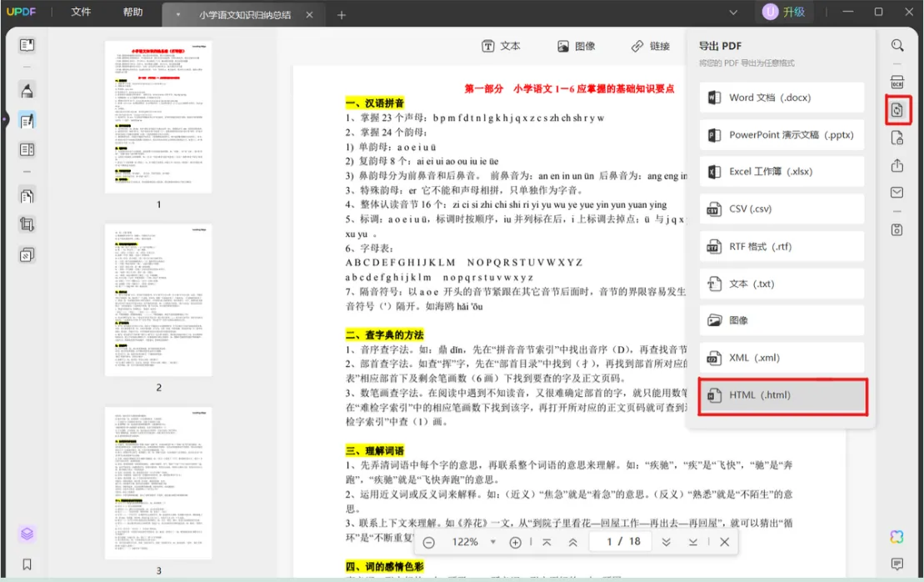This screenshot has height=582, width=924.
Task: Jump to the last page
Action: [693, 543]
